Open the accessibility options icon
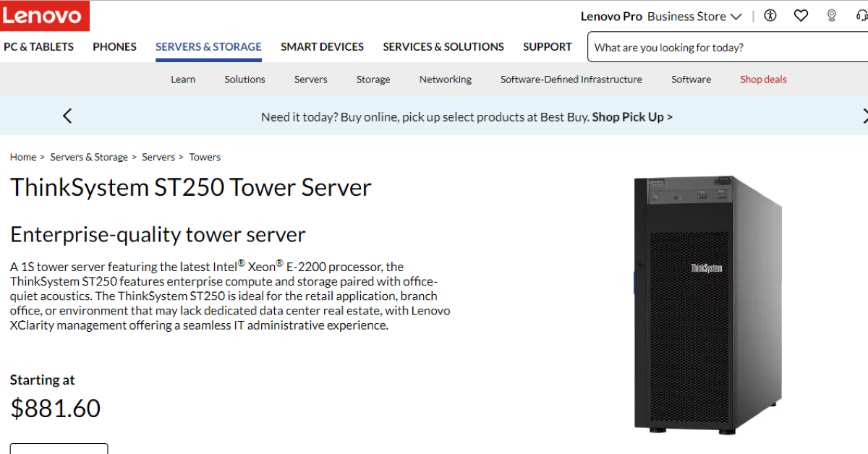The image size is (868, 454). point(770,15)
